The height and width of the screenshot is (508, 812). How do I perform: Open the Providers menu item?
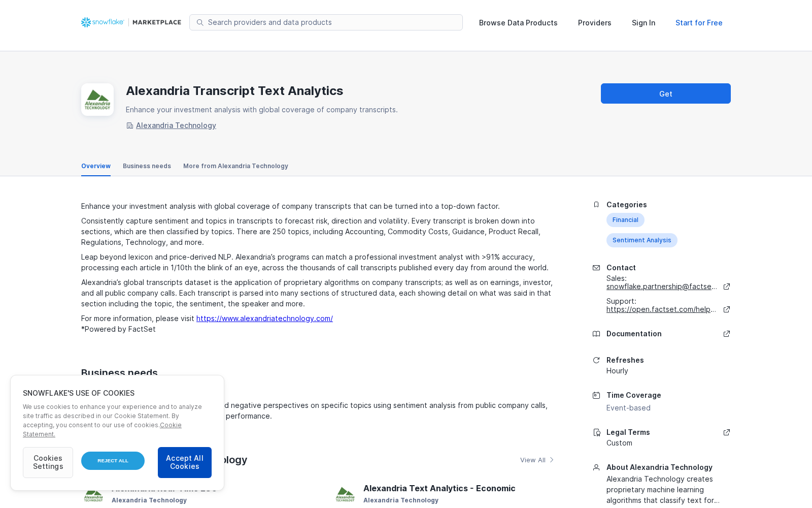(595, 23)
